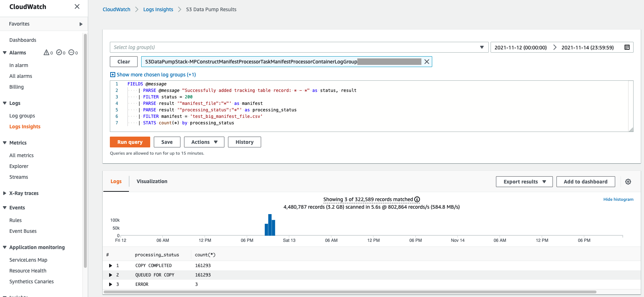Expand result row 1 COPY COMPLETED
Screen dimensions: 644x297
pyautogui.click(x=111, y=266)
